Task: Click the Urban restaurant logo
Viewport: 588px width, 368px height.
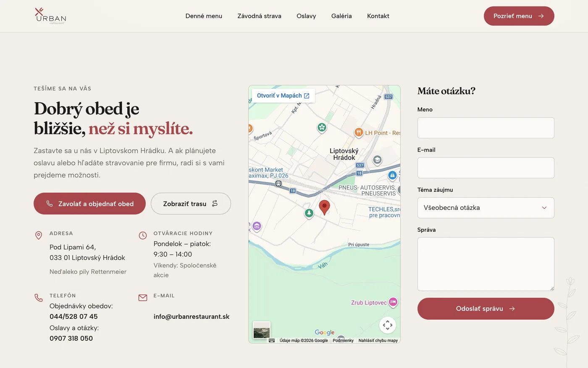Action: point(50,16)
